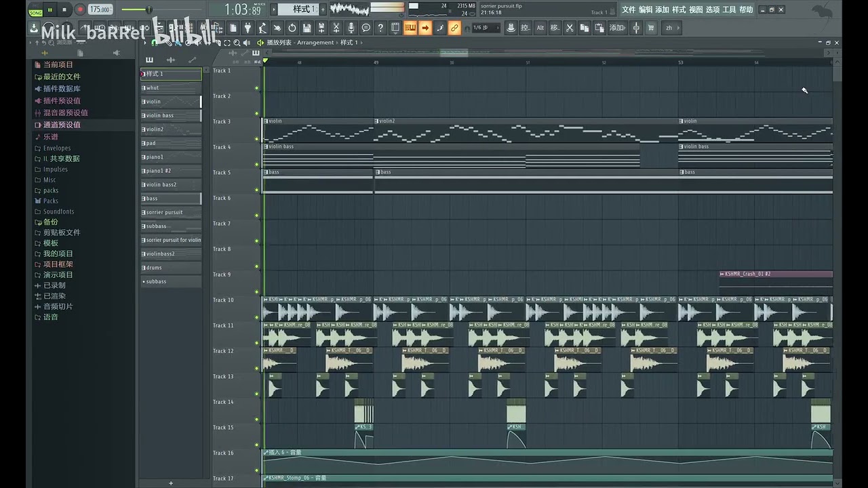Viewport: 868px width, 488px height.
Task: Select the violin bass2 pattern in picker
Action: (x=171, y=184)
